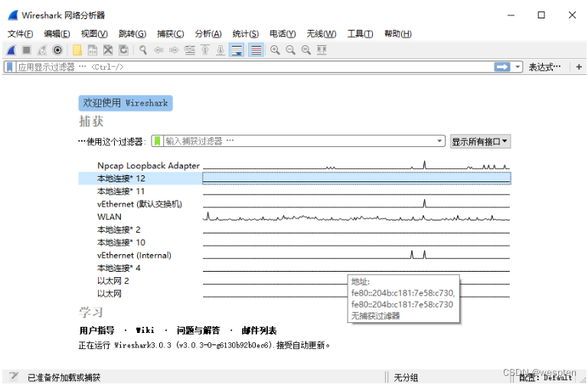
Task: Jump to first packet icon
Action: [x=205, y=50]
